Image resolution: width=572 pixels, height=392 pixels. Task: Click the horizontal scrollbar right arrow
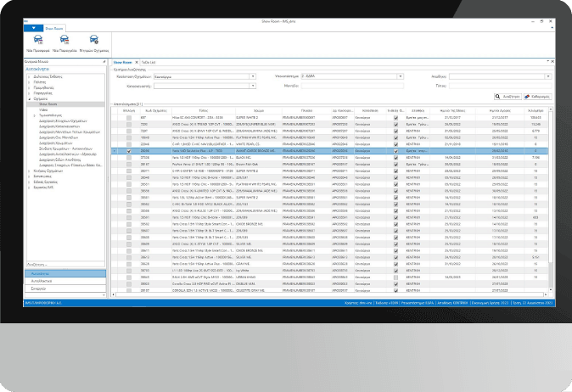pos(546,294)
